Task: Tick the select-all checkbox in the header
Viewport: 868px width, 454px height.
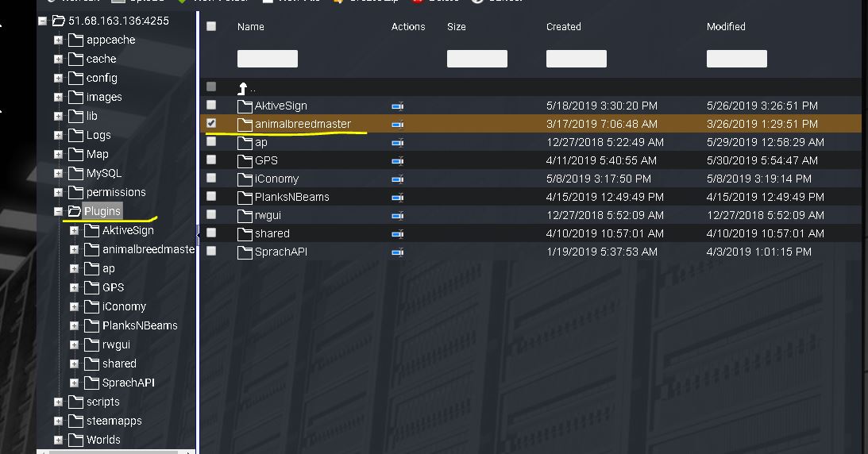Action: [211, 26]
